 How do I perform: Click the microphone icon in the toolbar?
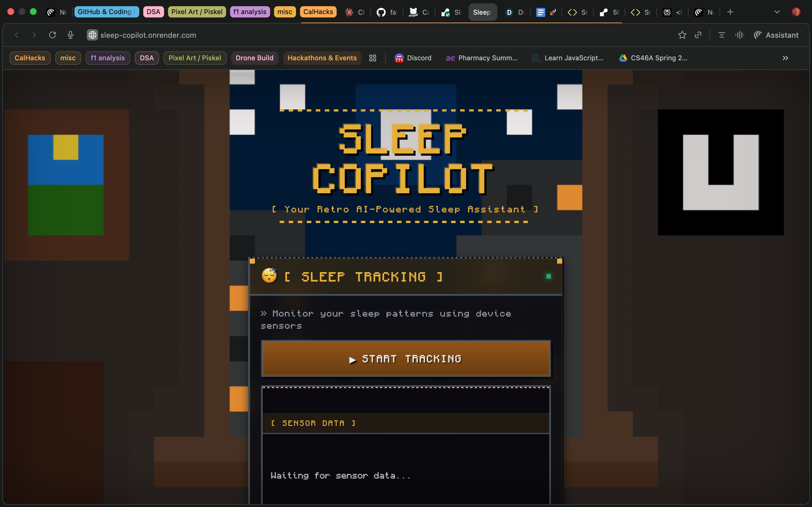pyautogui.click(x=70, y=35)
